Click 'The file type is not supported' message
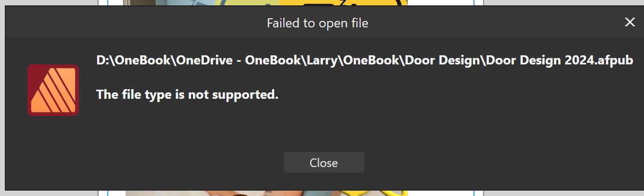 point(187,95)
